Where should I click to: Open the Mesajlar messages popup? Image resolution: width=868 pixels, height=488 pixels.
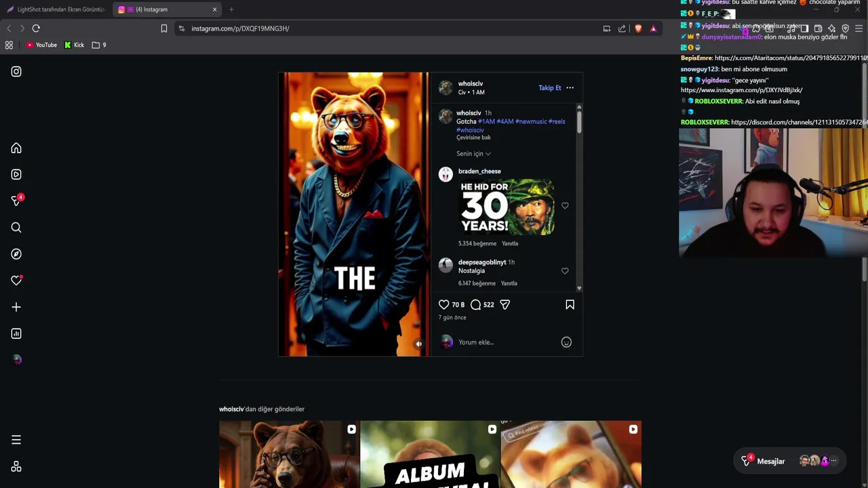coord(791,462)
